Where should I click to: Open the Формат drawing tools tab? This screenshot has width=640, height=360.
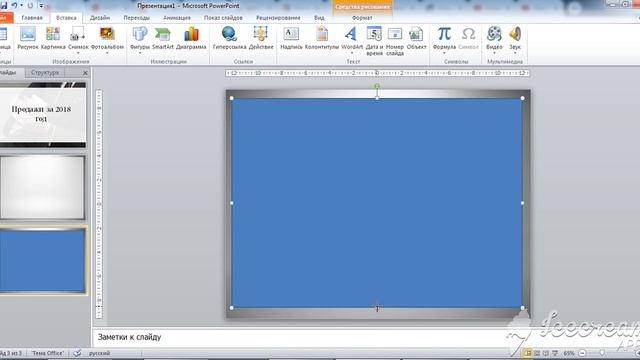[362, 18]
